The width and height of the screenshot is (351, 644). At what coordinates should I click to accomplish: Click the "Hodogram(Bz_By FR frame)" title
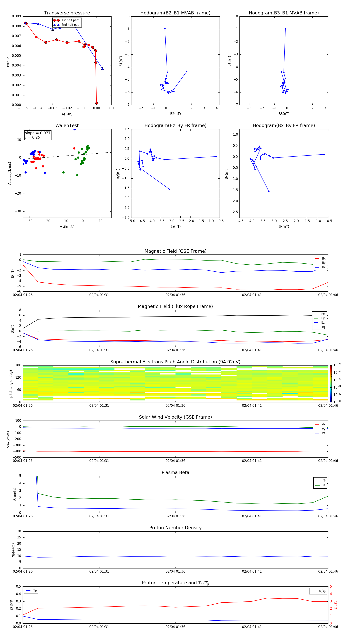(x=175, y=125)
